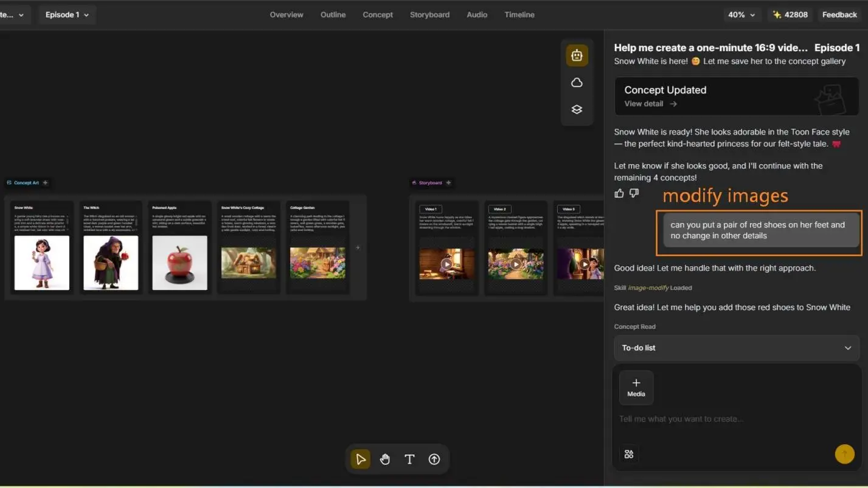Open the AI assistant robot panel
The image size is (868, 488).
[x=577, y=55]
